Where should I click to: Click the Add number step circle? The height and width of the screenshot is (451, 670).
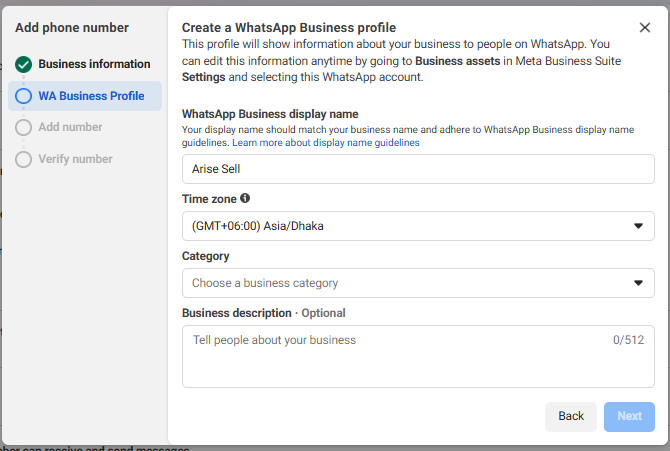click(x=24, y=127)
